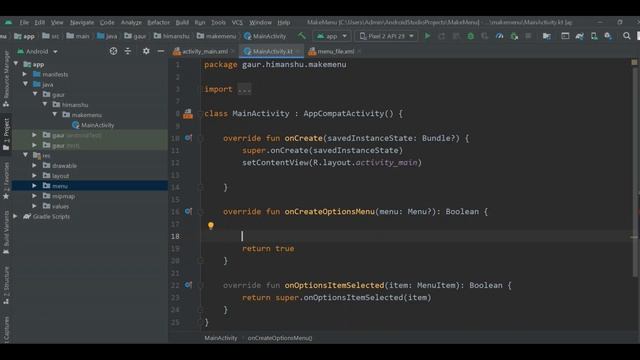This screenshot has width=640, height=360.
Task: Open the AVD Manager device icon
Action: (594, 36)
